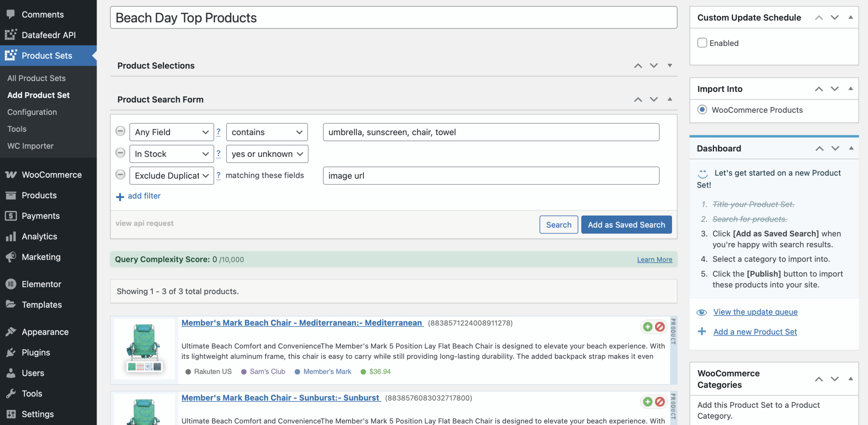The height and width of the screenshot is (425, 868).
Task: Open the WooCommerce menu item
Action: 48,175
